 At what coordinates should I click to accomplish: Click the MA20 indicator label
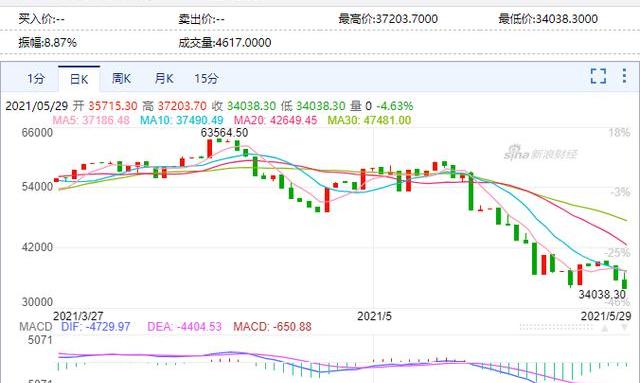coord(275,120)
